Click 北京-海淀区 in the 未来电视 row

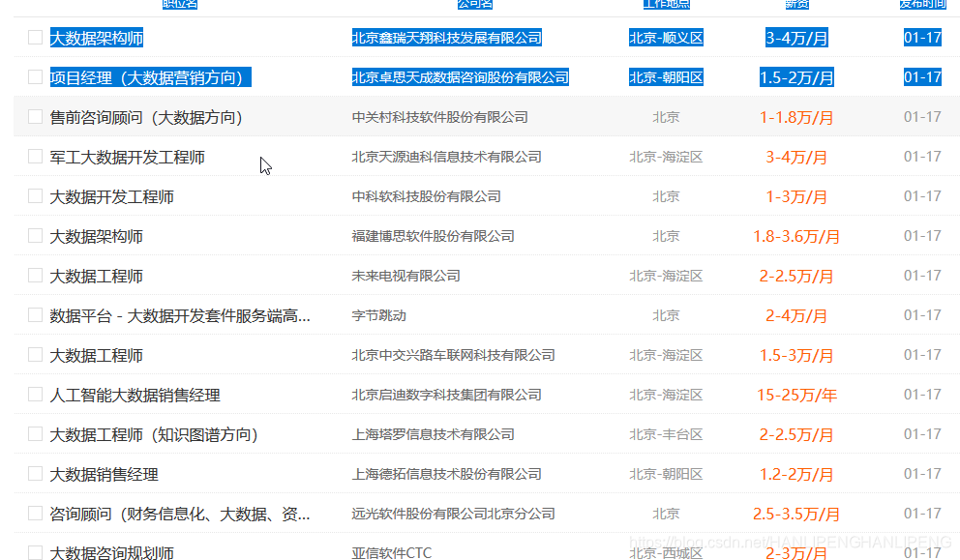click(666, 276)
